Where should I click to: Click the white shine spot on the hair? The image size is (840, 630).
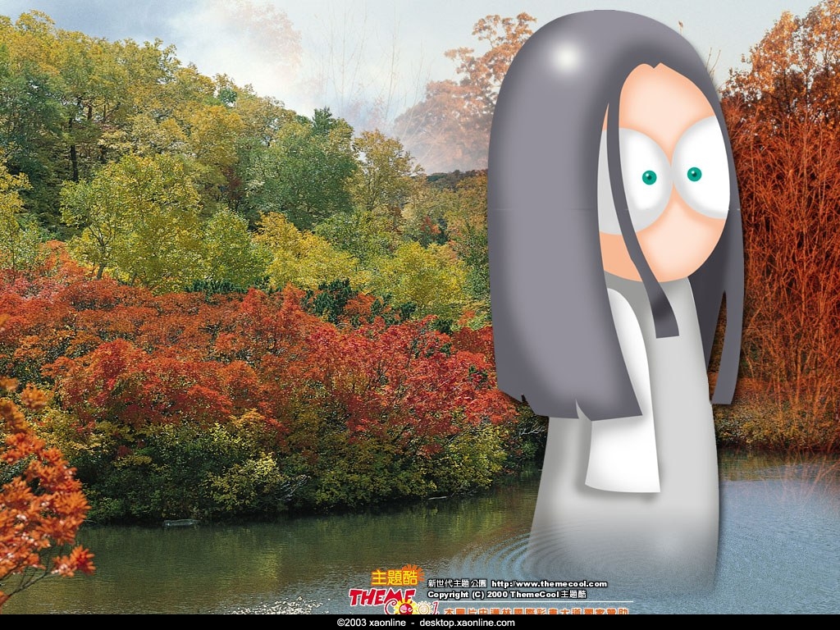(564, 56)
